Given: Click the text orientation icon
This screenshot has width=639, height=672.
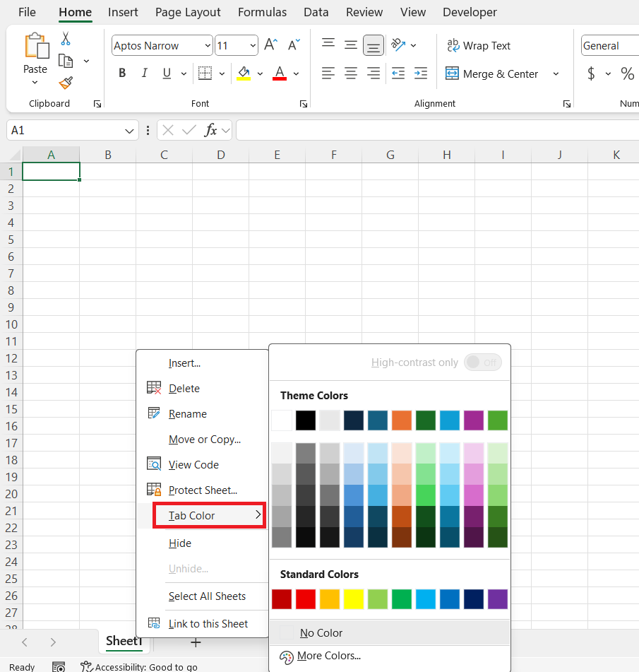Looking at the screenshot, I should tap(398, 45).
